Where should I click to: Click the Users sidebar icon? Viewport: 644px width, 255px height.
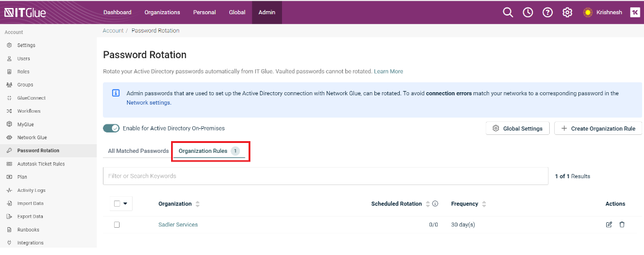9,59
